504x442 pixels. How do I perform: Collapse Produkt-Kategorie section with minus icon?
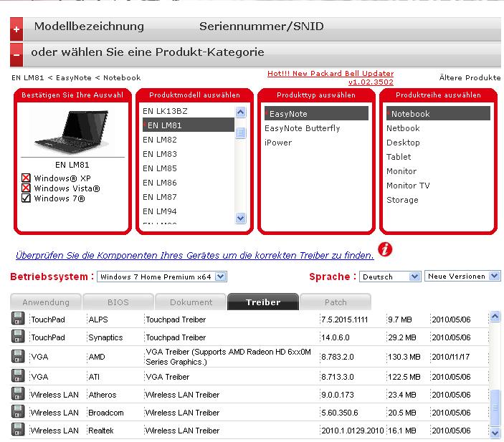(x=16, y=54)
